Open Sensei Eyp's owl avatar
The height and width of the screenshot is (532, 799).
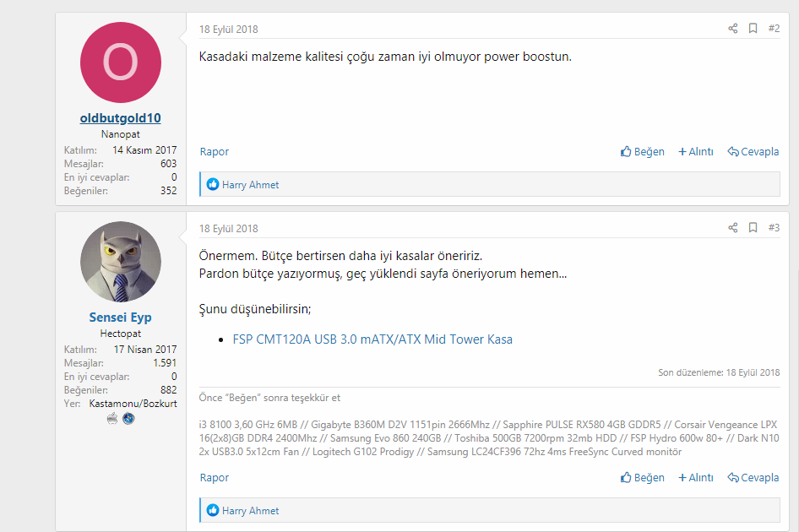(121, 262)
